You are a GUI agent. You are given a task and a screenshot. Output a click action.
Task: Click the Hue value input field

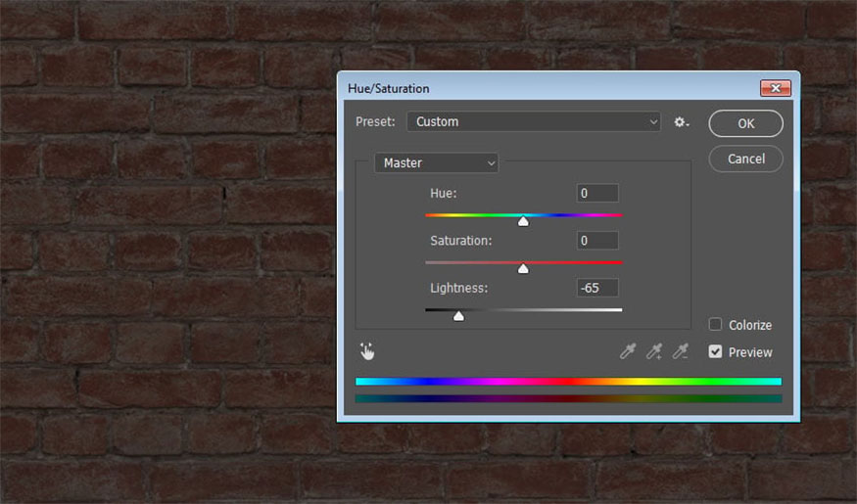point(597,194)
